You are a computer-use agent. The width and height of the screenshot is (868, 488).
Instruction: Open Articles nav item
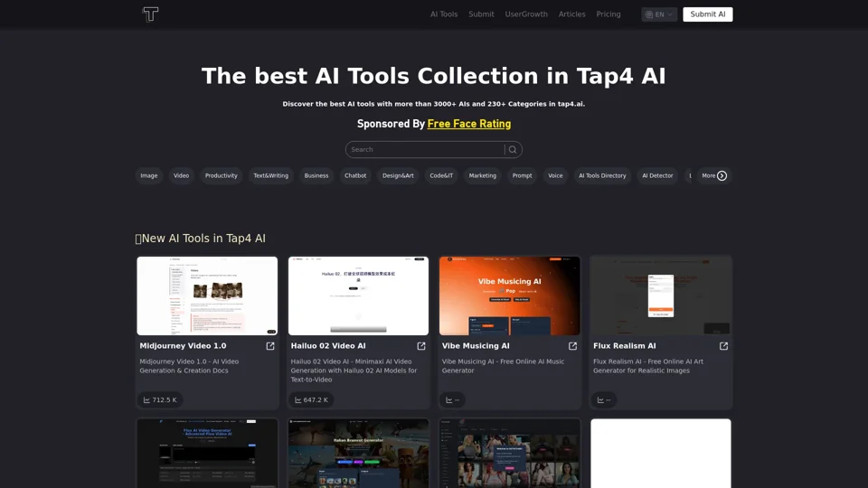[571, 14]
